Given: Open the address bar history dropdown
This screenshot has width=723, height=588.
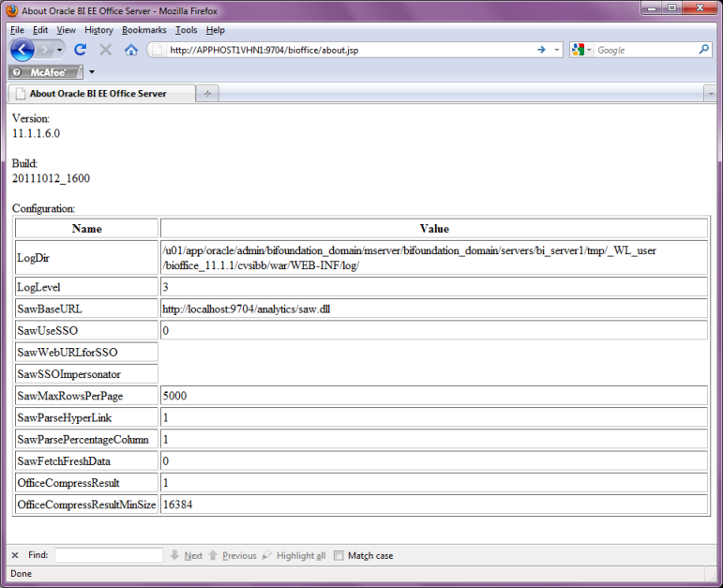Looking at the screenshot, I should [x=556, y=50].
